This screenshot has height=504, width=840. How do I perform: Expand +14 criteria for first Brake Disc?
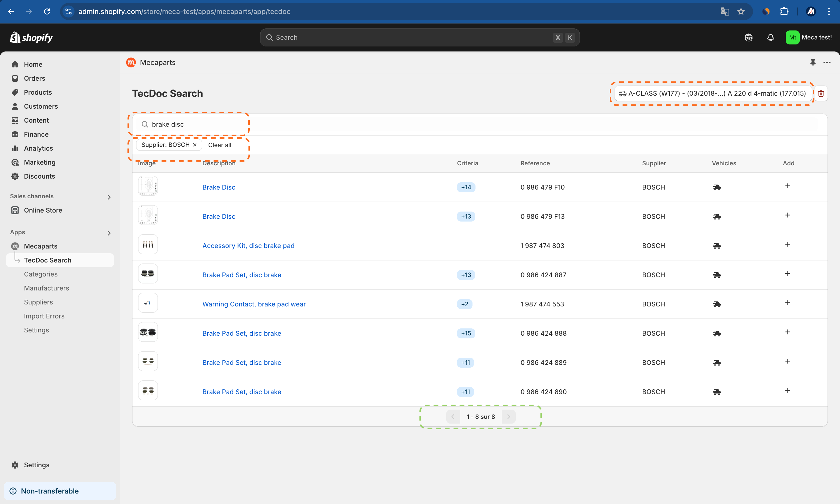pos(466,187)
